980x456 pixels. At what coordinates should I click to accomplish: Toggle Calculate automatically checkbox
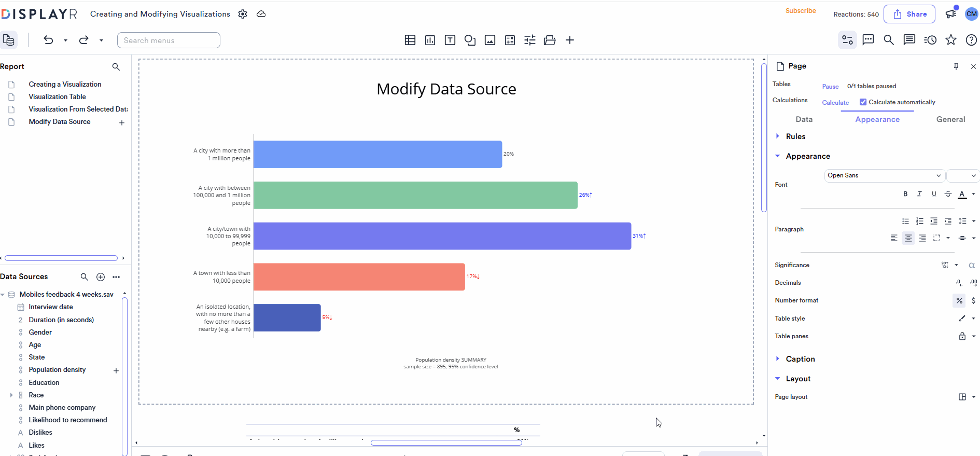(x=863, y=102)
